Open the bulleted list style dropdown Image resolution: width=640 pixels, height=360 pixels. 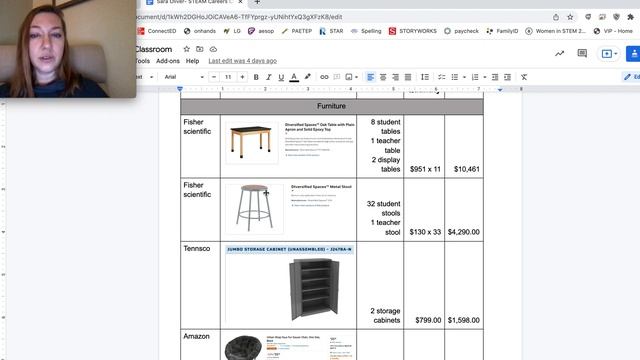click(464, 77)
